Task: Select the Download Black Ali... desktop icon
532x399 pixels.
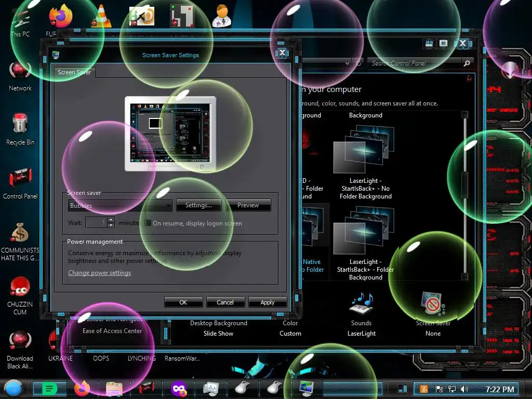Action: (20, 350)
